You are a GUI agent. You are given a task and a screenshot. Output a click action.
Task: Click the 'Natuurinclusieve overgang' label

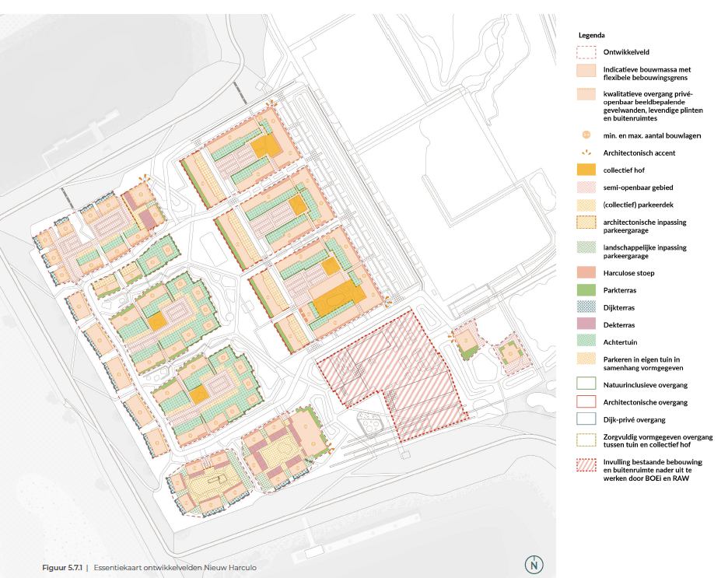tap(646, 385)
